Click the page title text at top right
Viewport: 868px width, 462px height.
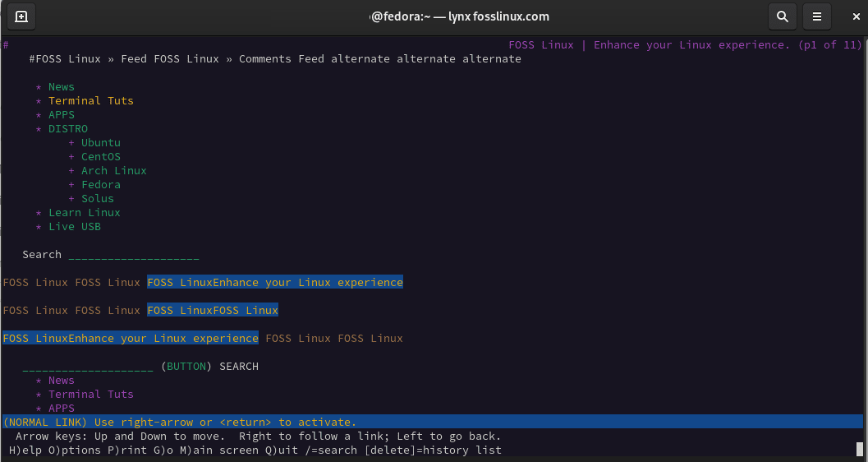click(x=686, y=45)
